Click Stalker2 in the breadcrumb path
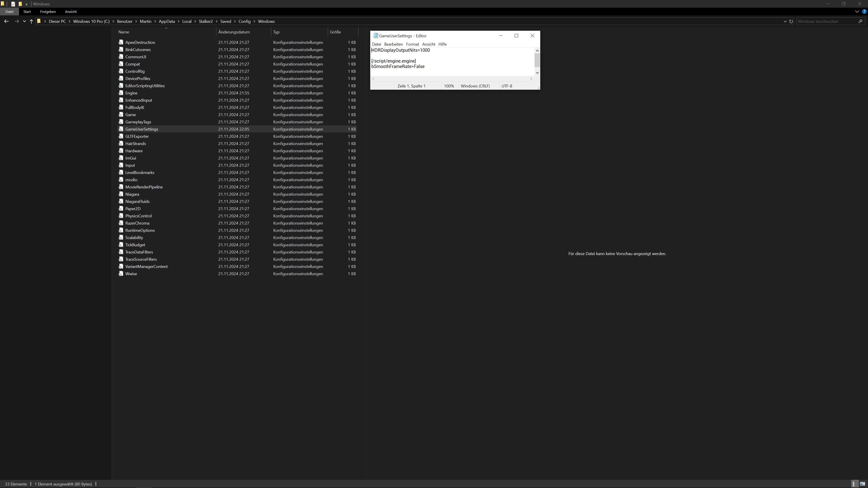Screen dimensions: 868x488 pyautogui.click(x=205, y=21)
